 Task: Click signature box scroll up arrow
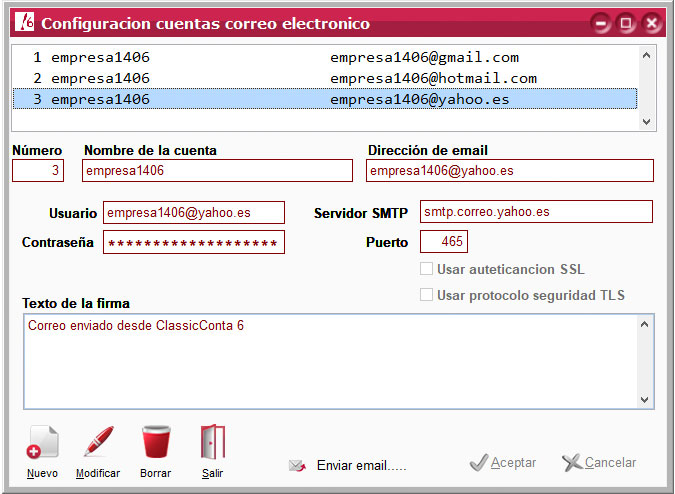[x=644, y=324]
